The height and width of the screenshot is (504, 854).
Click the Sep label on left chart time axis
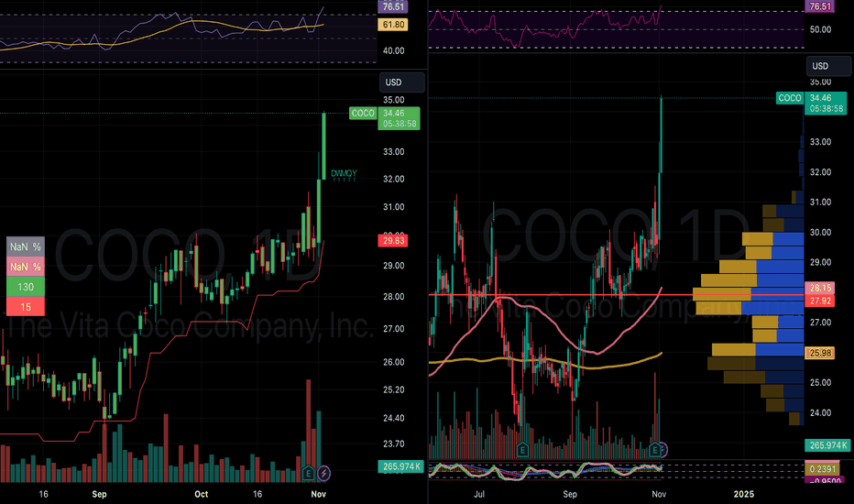tap(99, 494)
